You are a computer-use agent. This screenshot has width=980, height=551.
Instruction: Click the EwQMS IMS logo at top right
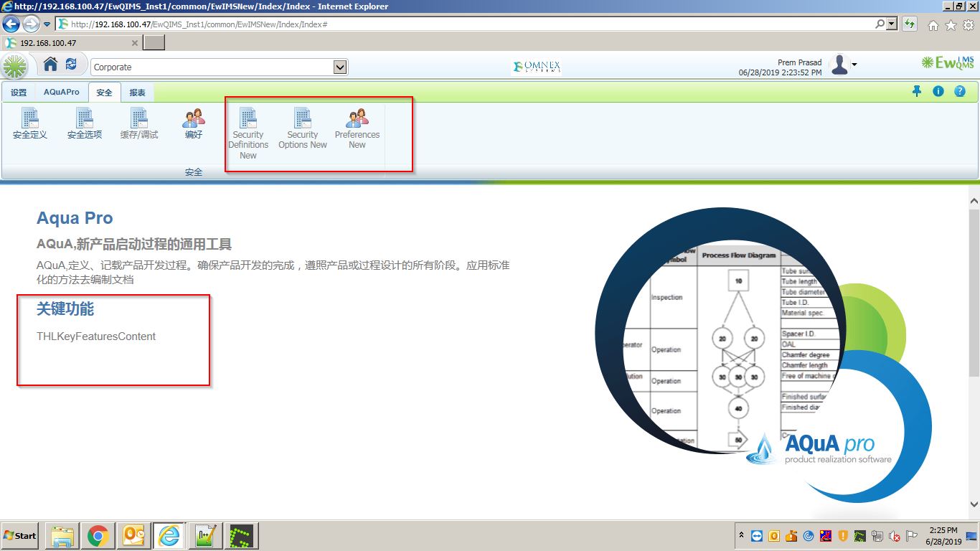point(948,63)
